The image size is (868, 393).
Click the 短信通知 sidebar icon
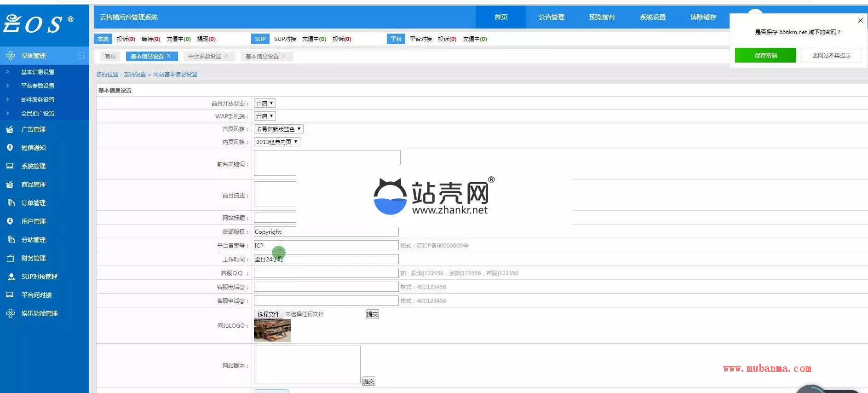pyautogui.click(x=10, y=148)
